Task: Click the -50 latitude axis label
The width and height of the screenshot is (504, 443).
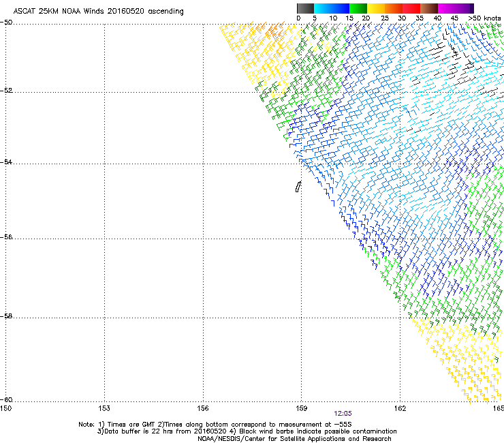Action: [6, 22]
